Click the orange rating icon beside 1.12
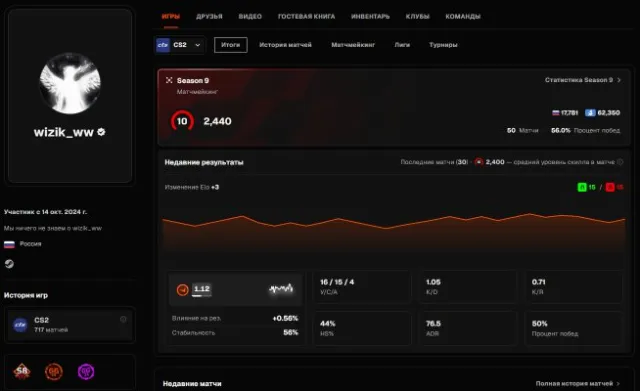640x391 pixels. [182, 290]
